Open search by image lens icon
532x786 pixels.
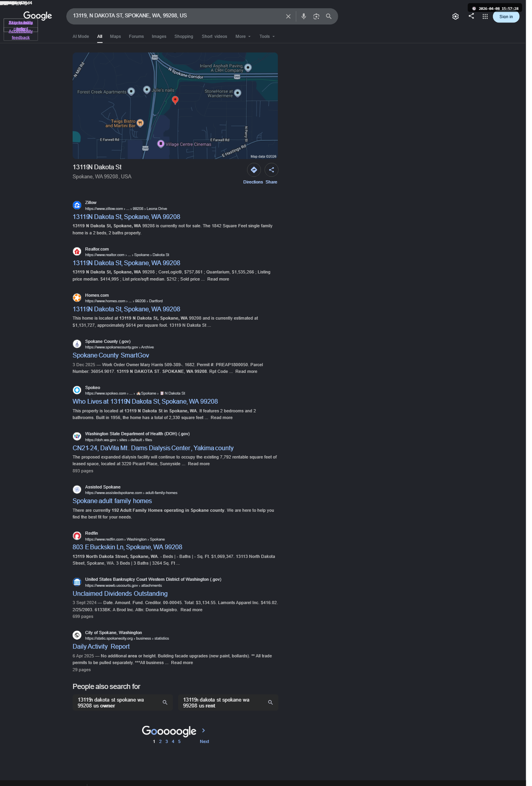316,17
